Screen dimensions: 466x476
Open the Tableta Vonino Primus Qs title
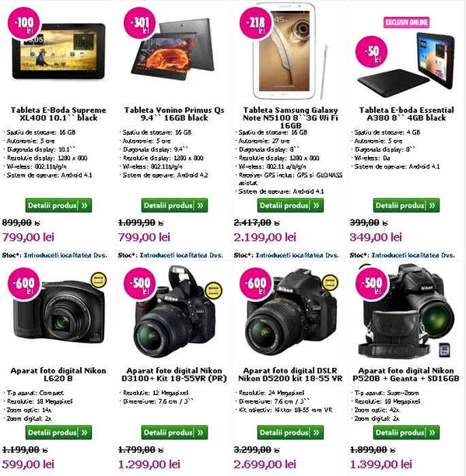click(174, 114)
